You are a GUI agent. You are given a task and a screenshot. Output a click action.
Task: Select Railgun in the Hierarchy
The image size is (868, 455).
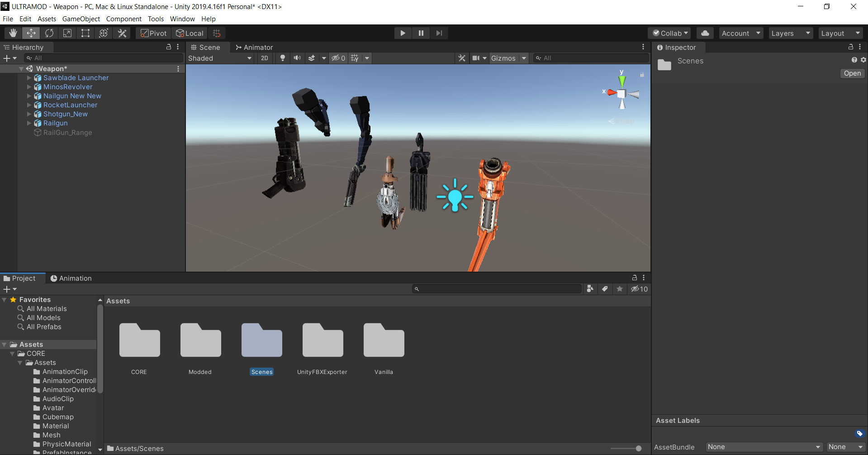55,123
